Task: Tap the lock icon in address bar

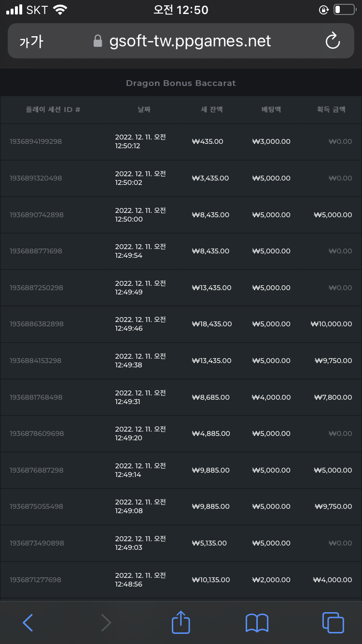Action: click(x=98, y=41)
